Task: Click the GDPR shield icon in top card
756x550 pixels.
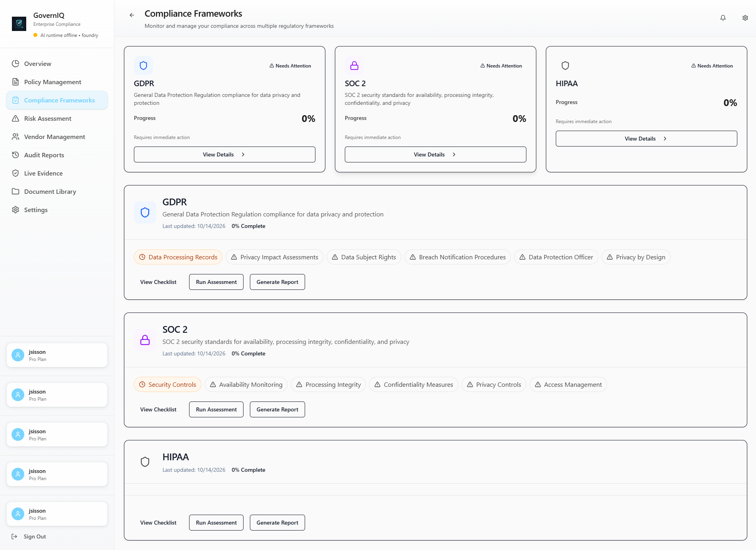Action: (x=143, y=66)
